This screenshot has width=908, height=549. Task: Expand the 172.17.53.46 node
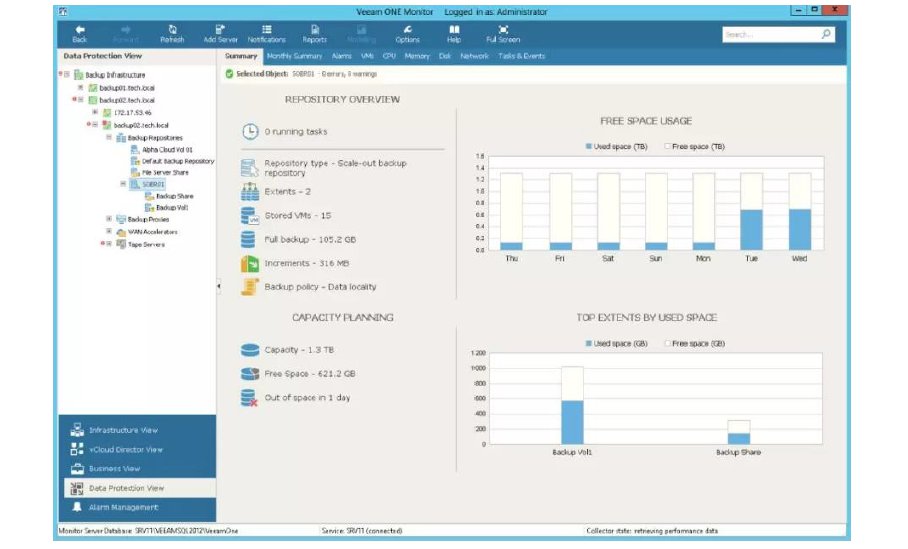[x=95, y=112]
